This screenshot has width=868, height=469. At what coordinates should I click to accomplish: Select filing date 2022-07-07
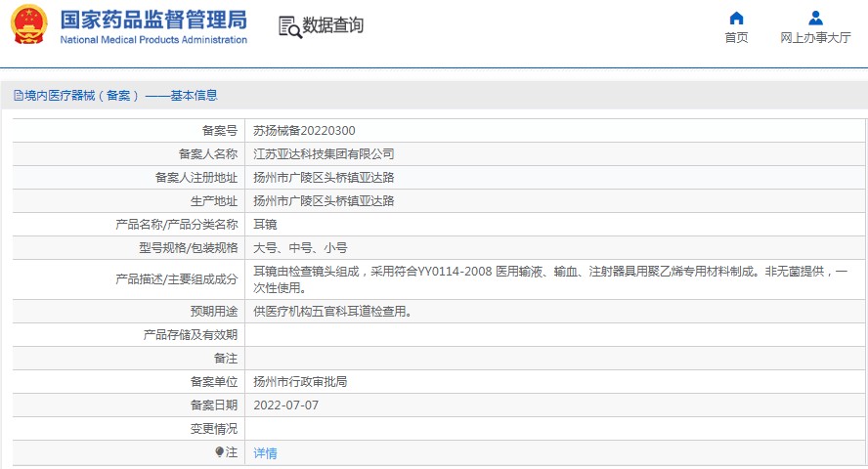pos(286,405)
